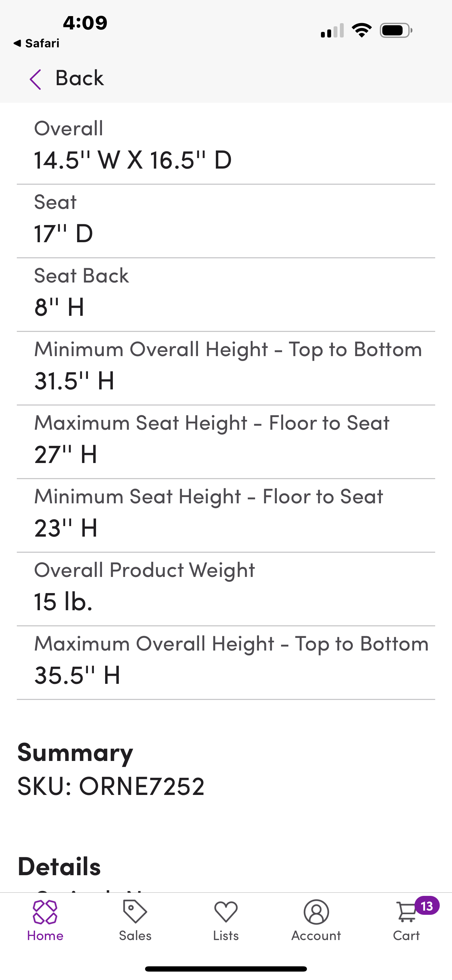
Task: Tap the Summary section heading
Action: click(75, 753)
